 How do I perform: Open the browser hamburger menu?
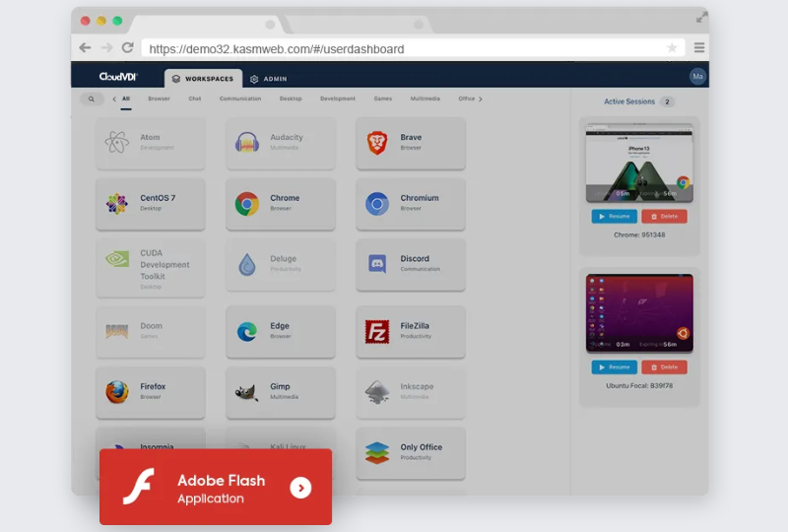(699, 47)
